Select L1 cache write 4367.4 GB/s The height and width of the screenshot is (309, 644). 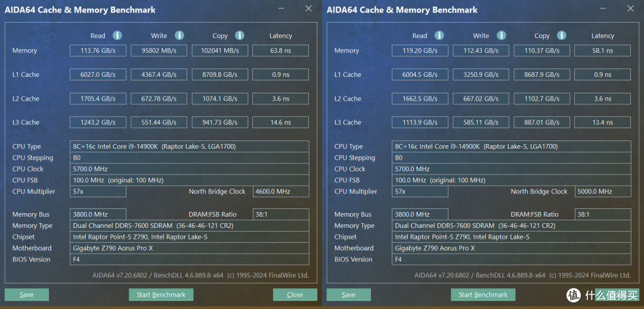(x=159, y=74)
